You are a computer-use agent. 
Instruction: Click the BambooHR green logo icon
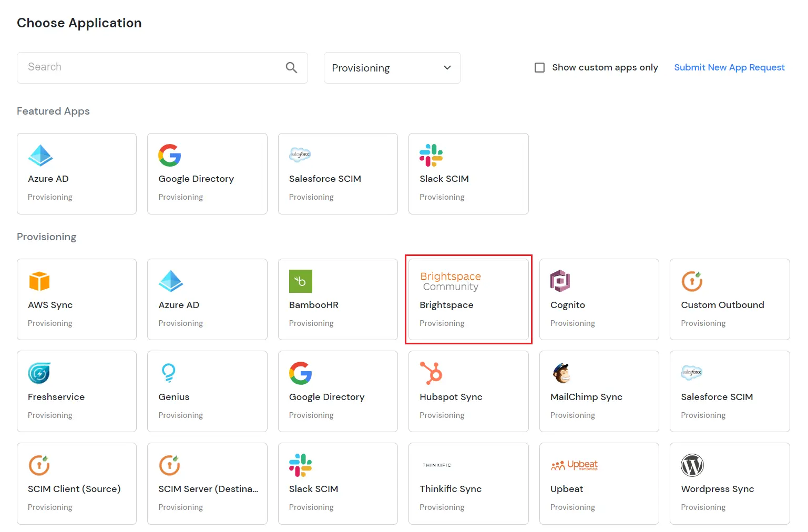point(301,281)
